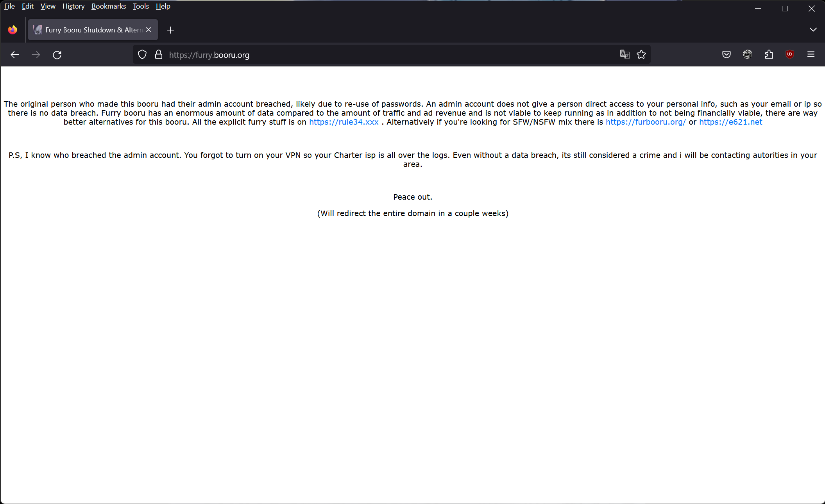Follow the https://furbooru.org/ link
The width and height of the screenshot is (825, 504).
[646, 122]
